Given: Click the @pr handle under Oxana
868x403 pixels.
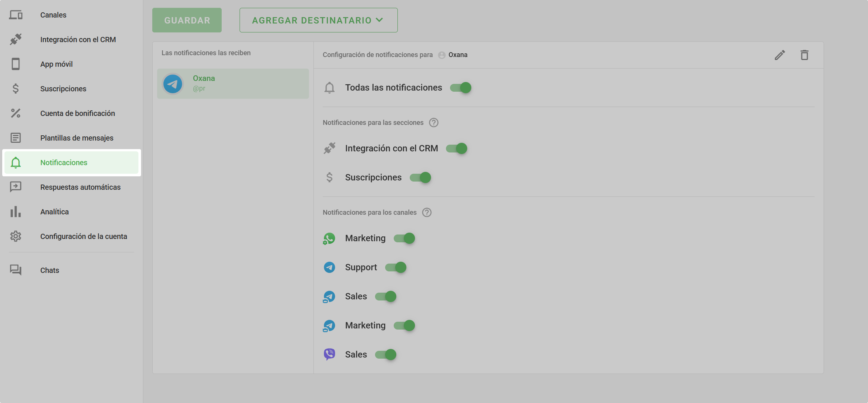Looking at the screenshot, I should click(x=199, y=89).
